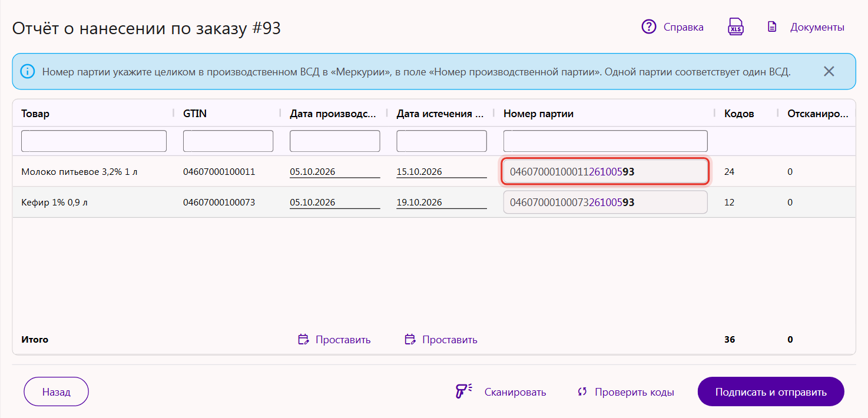Click the Дата производс... column header

333,114
